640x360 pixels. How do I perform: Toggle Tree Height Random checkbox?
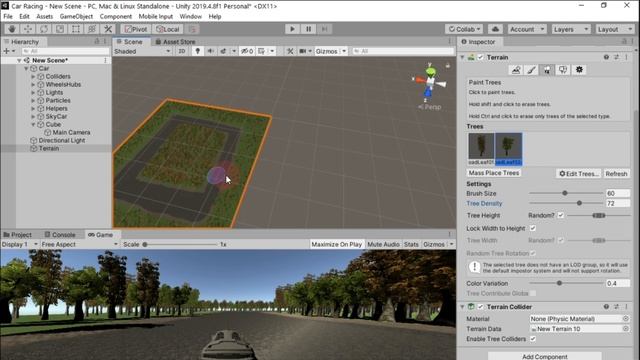pos(561,215)
